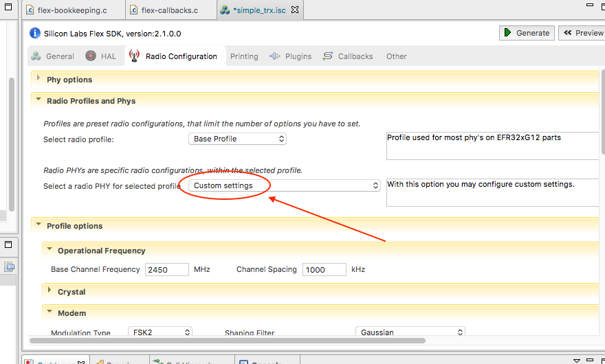Click the vertical scrollbar of the editor

pyautogui.click(x=603, y=112)
